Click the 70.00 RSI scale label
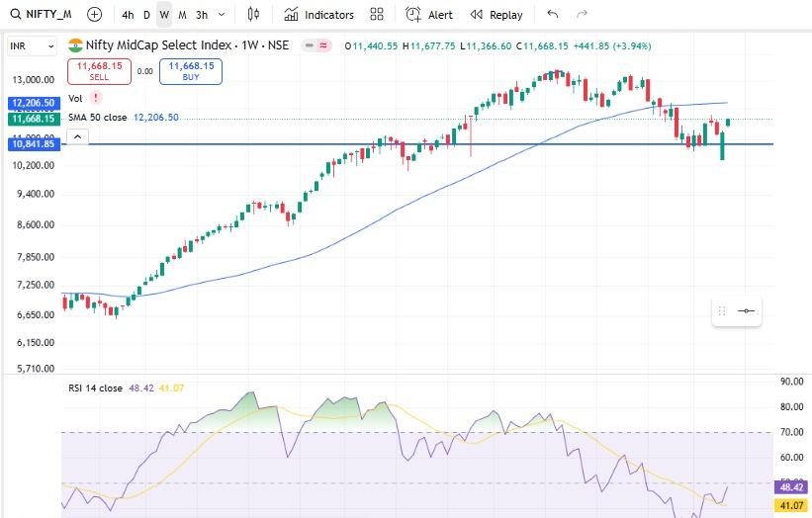The image size is (812, 518). click(792, 432)
